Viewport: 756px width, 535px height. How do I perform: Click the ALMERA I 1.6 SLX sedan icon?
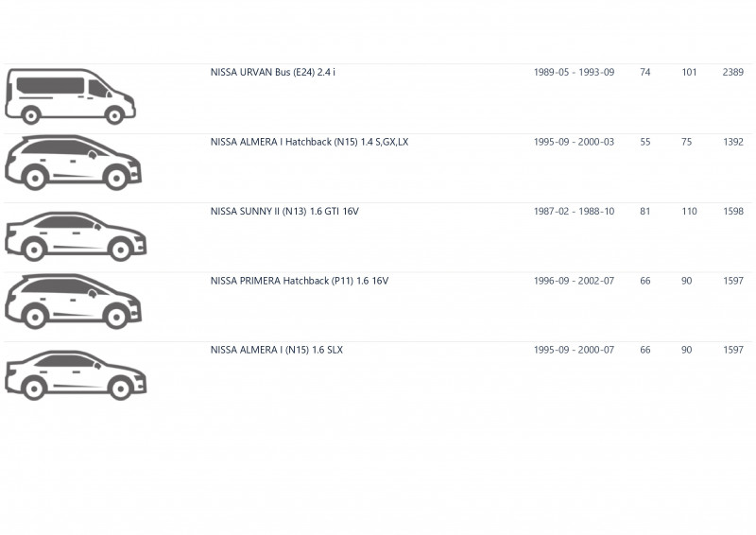[76, 375]
